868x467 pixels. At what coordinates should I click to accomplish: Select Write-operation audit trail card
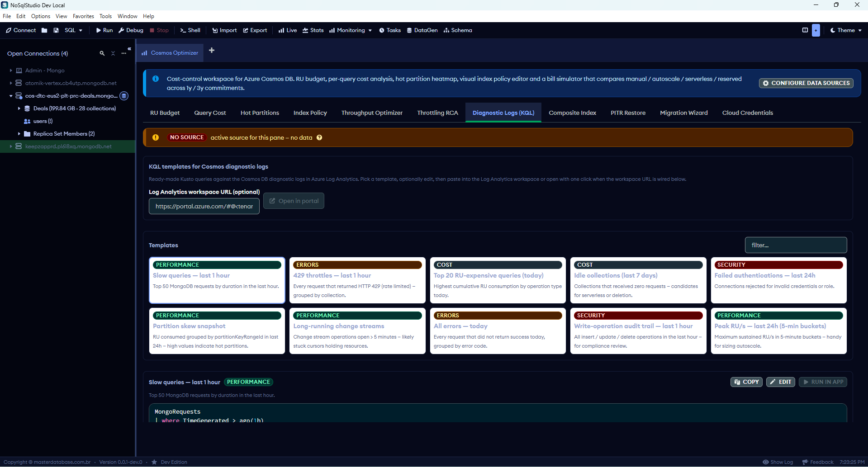point(638,331)
